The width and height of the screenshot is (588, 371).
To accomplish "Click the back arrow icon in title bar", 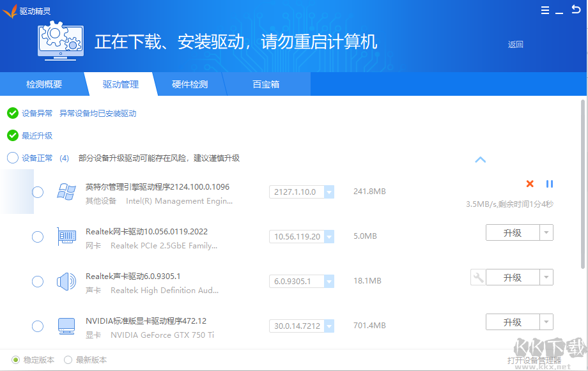I will point(576,10).
